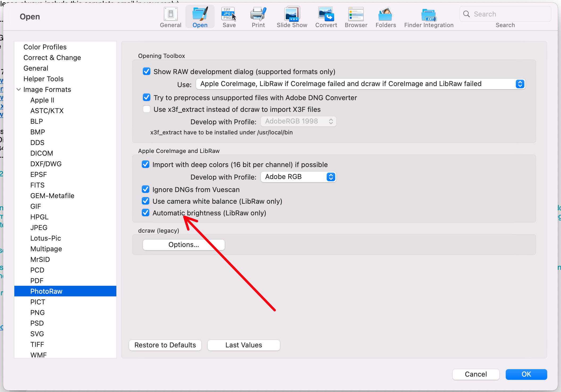Click Restore to Defaults button
The image size is (561, 392).
(x=165, y=345)
